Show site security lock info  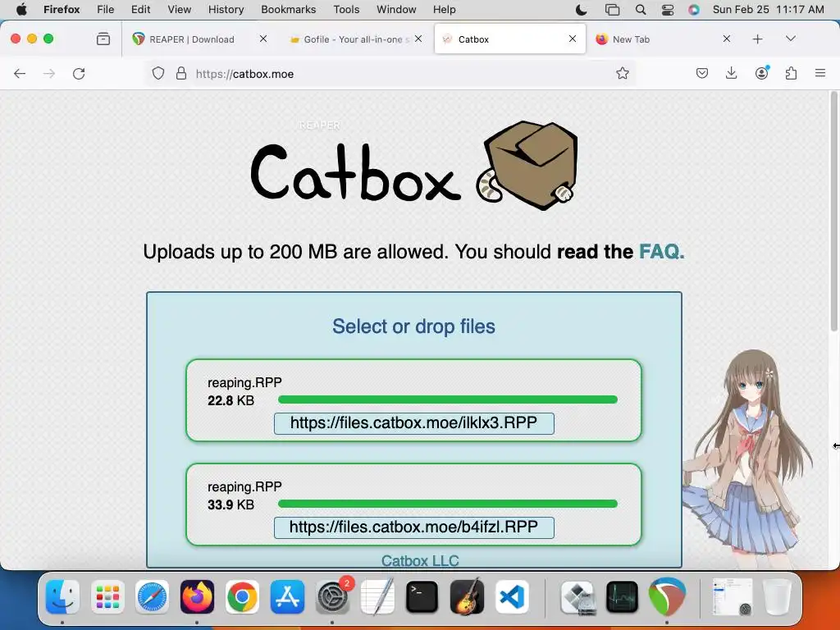point(181,73)
